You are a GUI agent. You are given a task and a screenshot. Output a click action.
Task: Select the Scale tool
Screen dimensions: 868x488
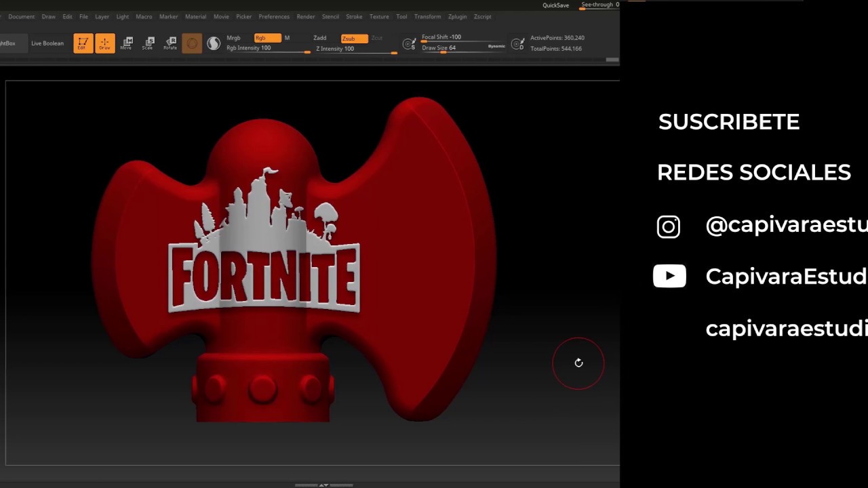click(x=148, y=43)
